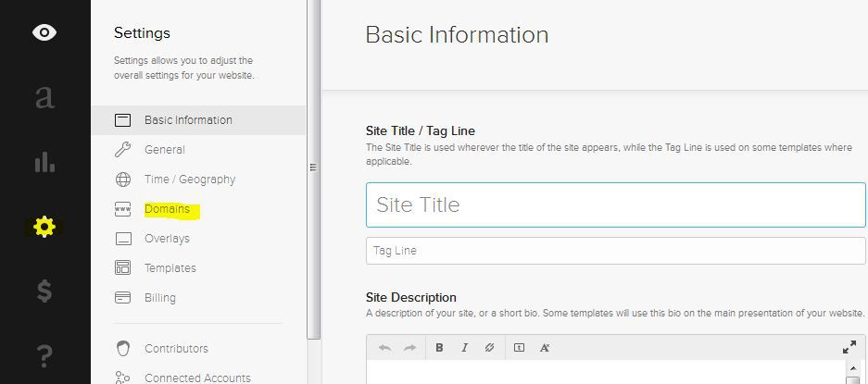Viewport: 868px width, 384px height.
Task: Open the highlighted Domains settings
Action: pyautogui.click(x=167, y=209)
